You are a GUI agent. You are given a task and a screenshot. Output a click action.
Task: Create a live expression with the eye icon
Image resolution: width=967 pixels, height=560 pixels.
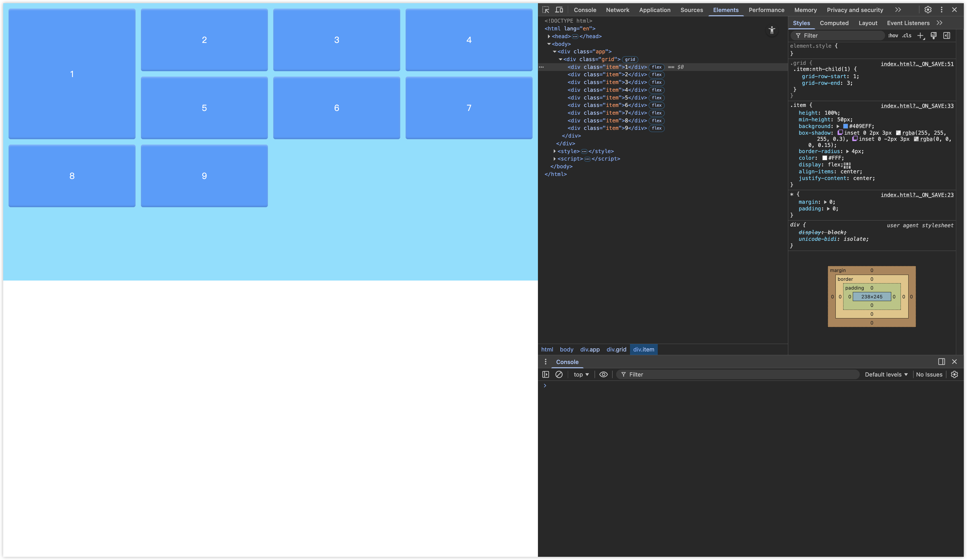pos(603,374)
